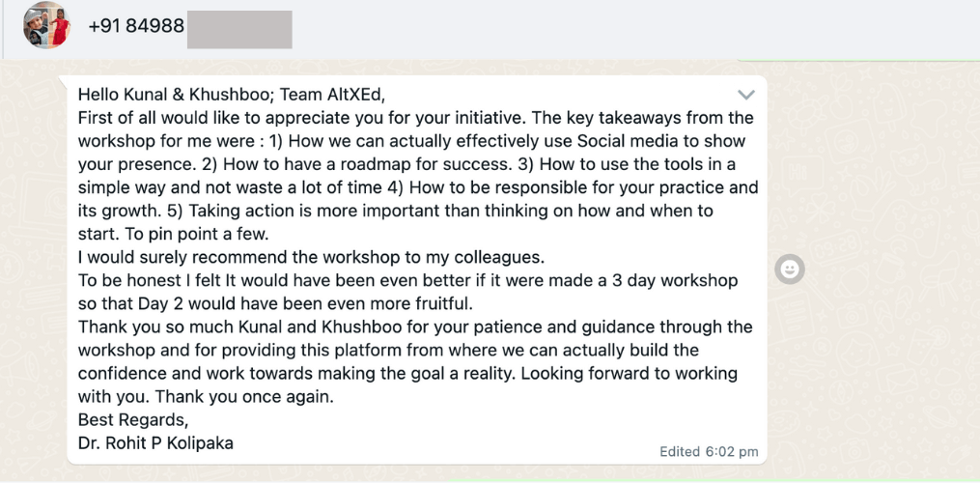Click the "Best Regards," line
This screenshot has width=980, height=483.
133,420
